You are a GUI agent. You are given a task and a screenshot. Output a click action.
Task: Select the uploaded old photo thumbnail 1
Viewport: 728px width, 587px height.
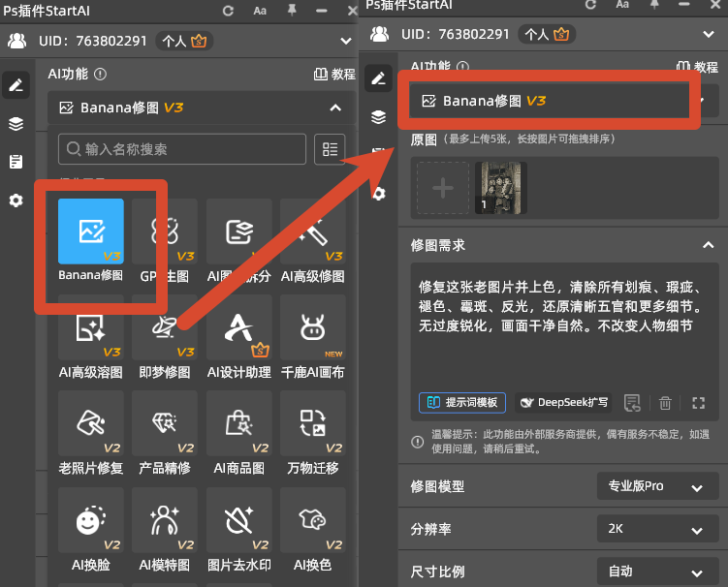tap(501, 188)
